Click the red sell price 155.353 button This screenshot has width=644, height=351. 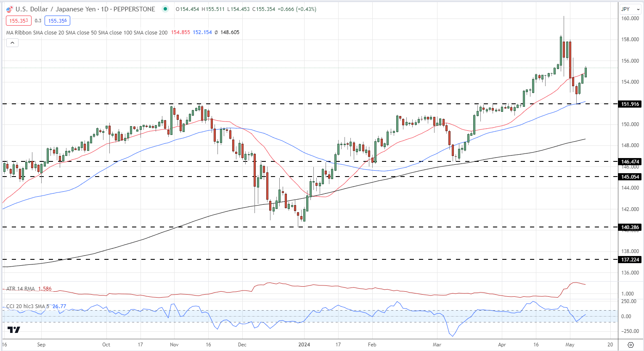coord(19,21)
